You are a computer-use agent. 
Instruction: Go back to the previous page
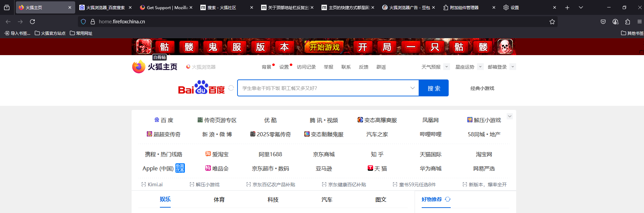point(8,22)
